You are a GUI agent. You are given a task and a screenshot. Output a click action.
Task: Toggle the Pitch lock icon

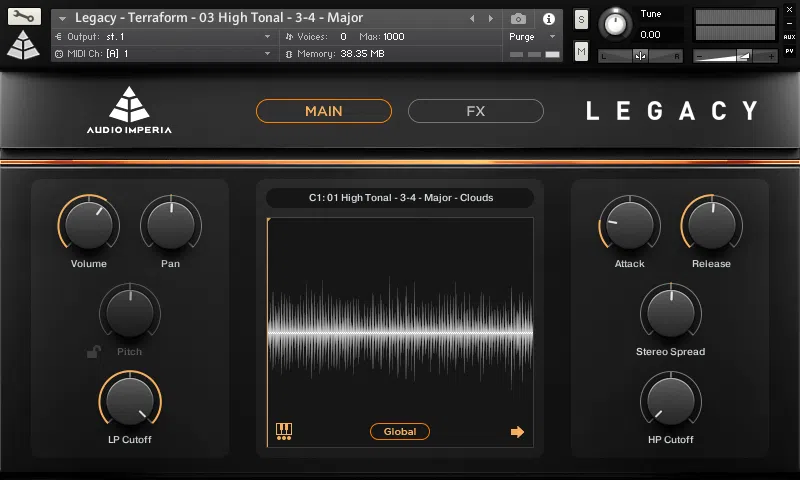pos(93,351)
